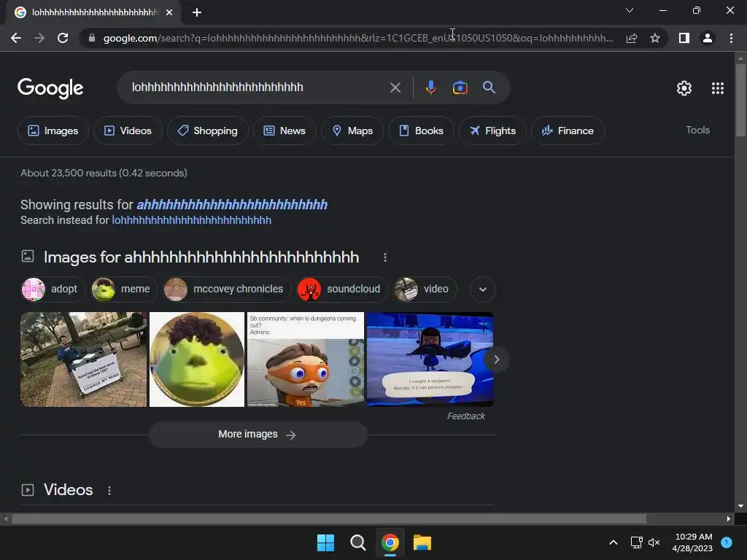Search by image with camera lens icon
Viewport: 747px width, 560px height.
[460, 87]
